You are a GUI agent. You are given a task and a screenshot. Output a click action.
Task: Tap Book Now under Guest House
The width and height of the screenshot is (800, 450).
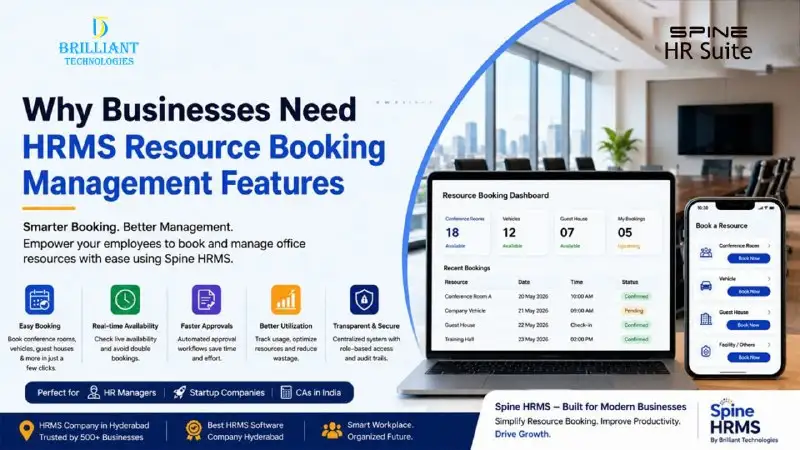(748, 325)
